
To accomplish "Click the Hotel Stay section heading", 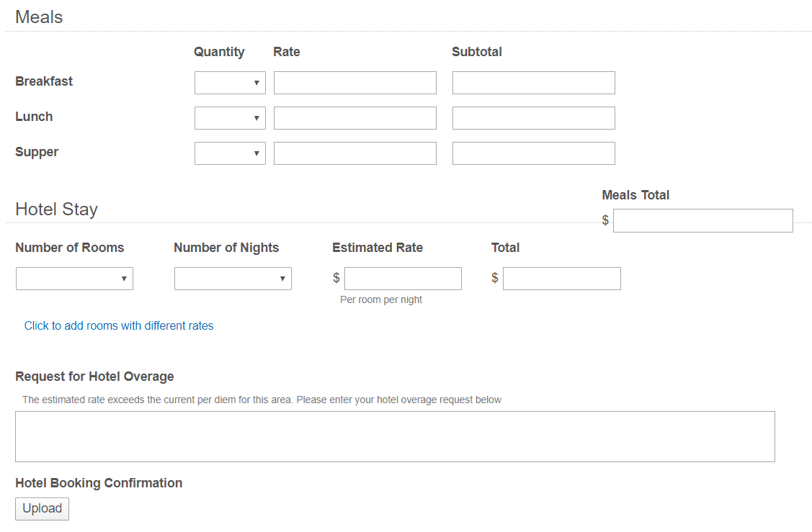I will 56,209.
